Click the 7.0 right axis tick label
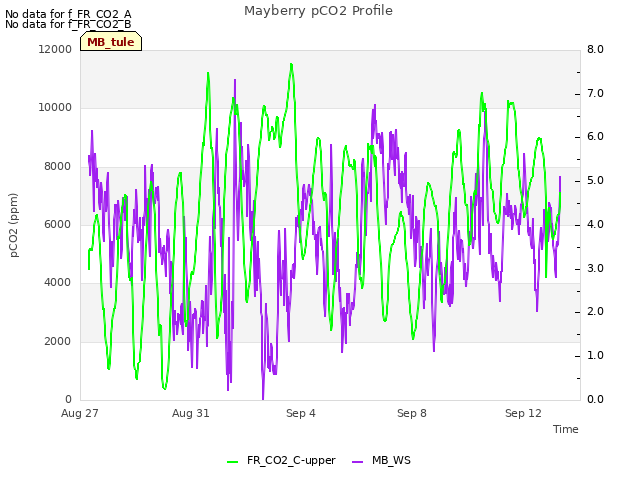This screenshot has width=640, height=480. 595,93
